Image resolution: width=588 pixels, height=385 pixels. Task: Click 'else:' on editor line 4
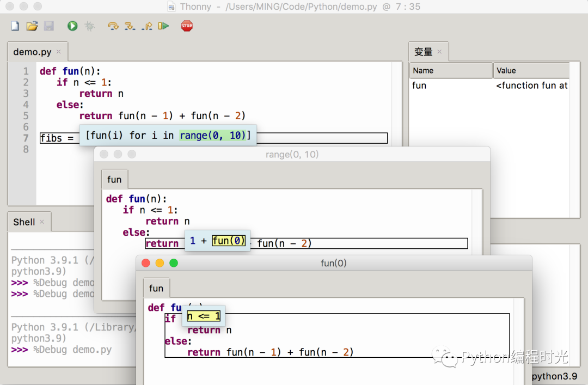point(70,105)
